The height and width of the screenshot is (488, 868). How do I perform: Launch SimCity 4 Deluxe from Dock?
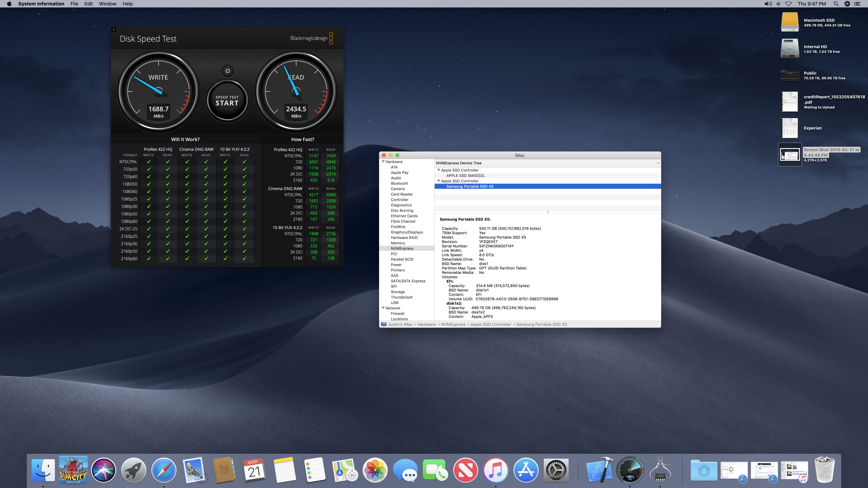[x=73, y=470]
